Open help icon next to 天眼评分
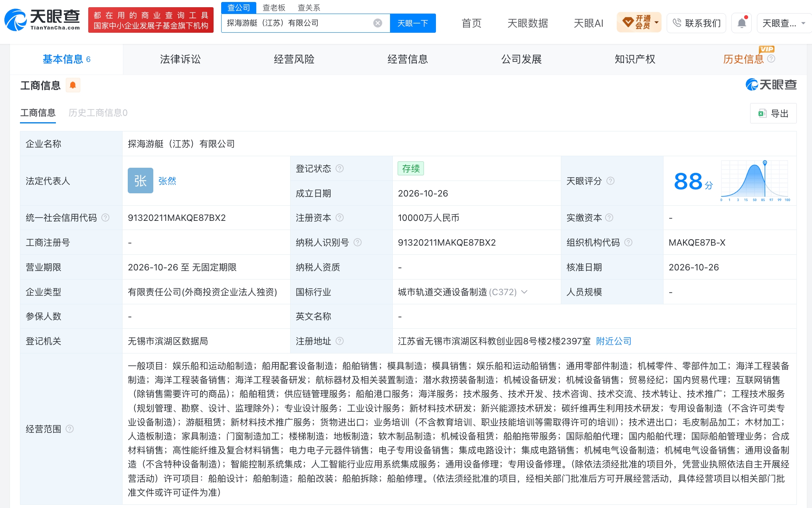Viewport: 812px width, 508px height. tap(610, 181)
